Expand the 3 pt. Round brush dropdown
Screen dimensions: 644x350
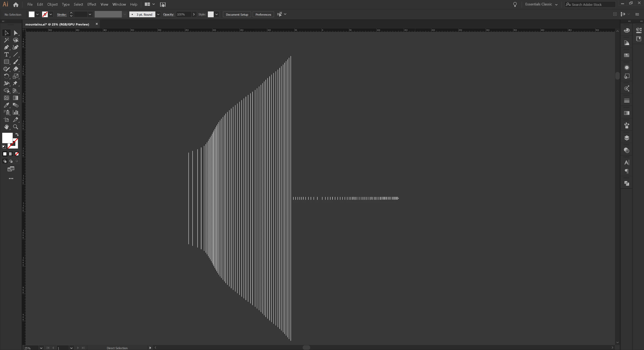[158, 14]
